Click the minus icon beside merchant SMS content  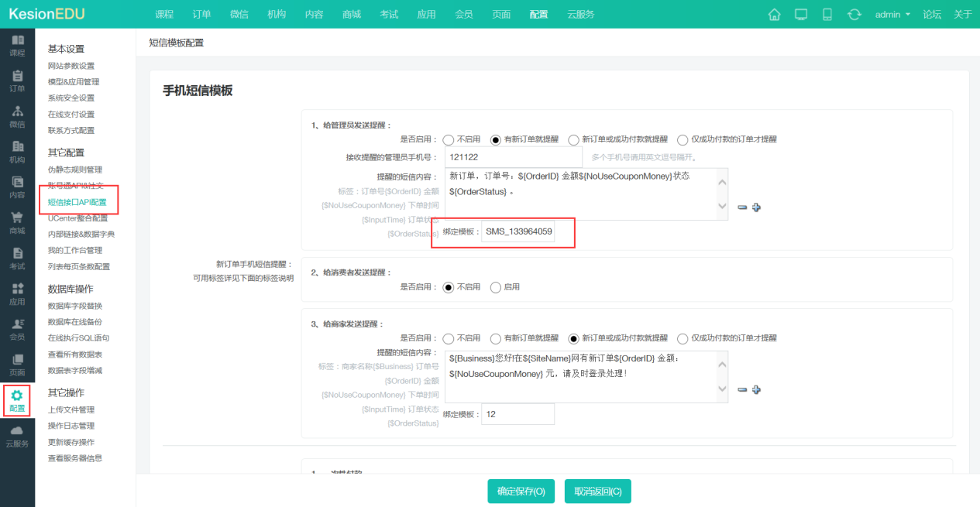(x=742, y=389)
